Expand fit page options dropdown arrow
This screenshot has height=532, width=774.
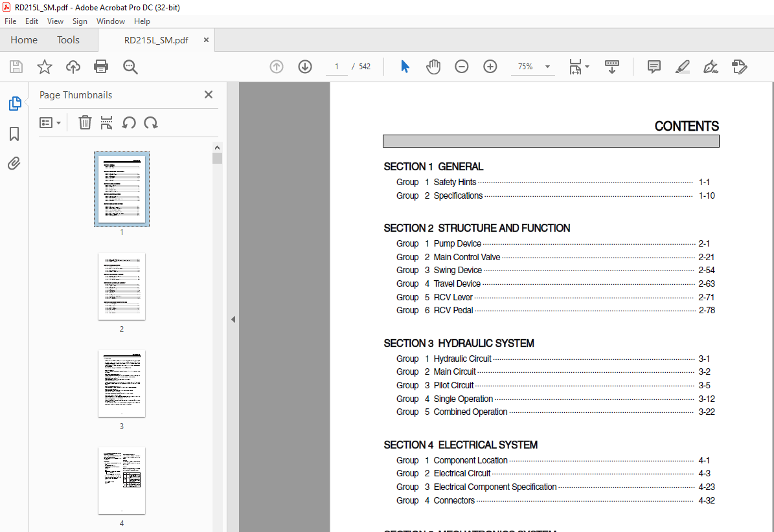click(587, 67)
